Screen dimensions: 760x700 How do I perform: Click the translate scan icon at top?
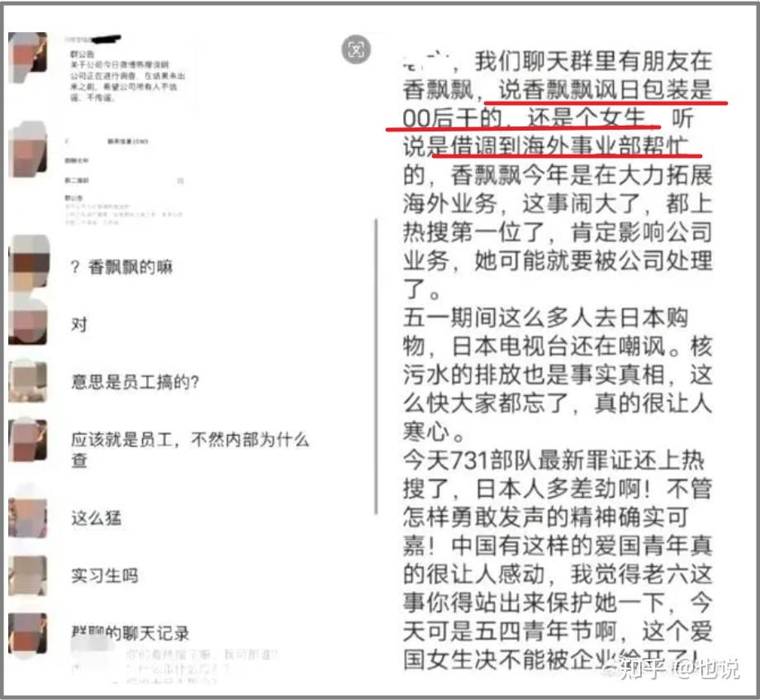[356, 50]
